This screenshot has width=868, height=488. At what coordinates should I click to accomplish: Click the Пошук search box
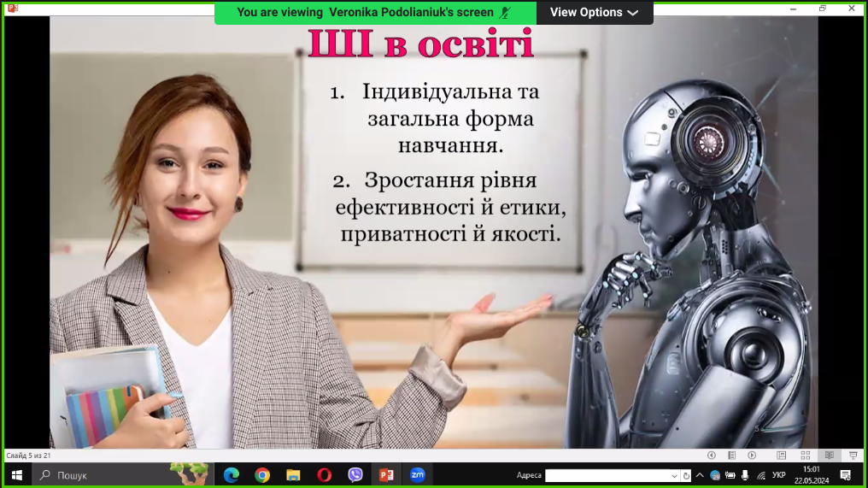(103, 475)
